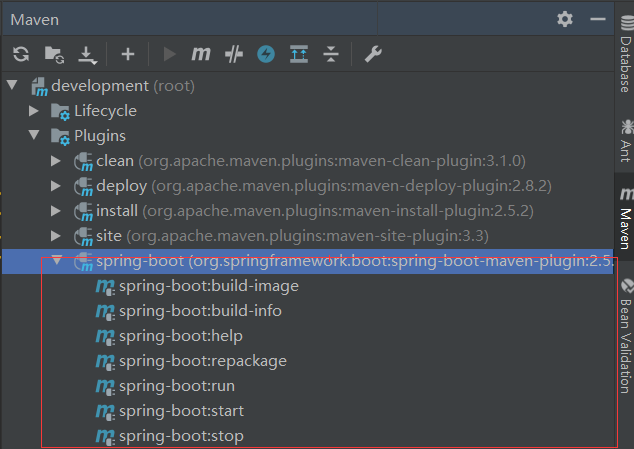Hide the Maven tool window
The image size is (634, 449).
598,19
